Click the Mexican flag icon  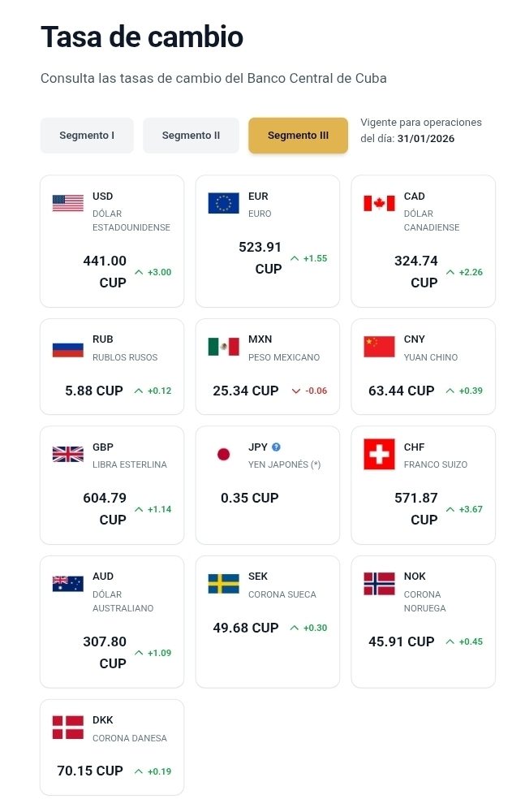coord(224,347)
